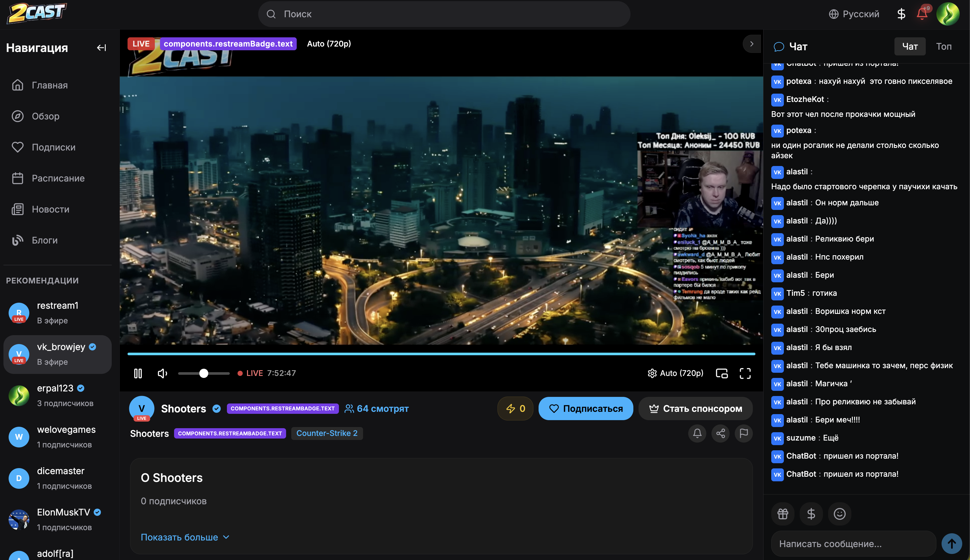970x560 pixels.
Task: Enable stream notifications bell under player
Action: coord(697,433)
